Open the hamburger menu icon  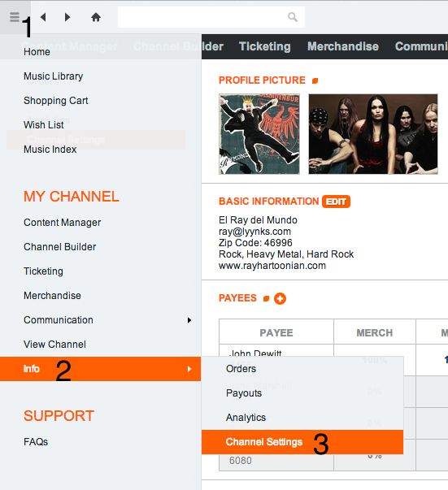[x=15, y=17]
